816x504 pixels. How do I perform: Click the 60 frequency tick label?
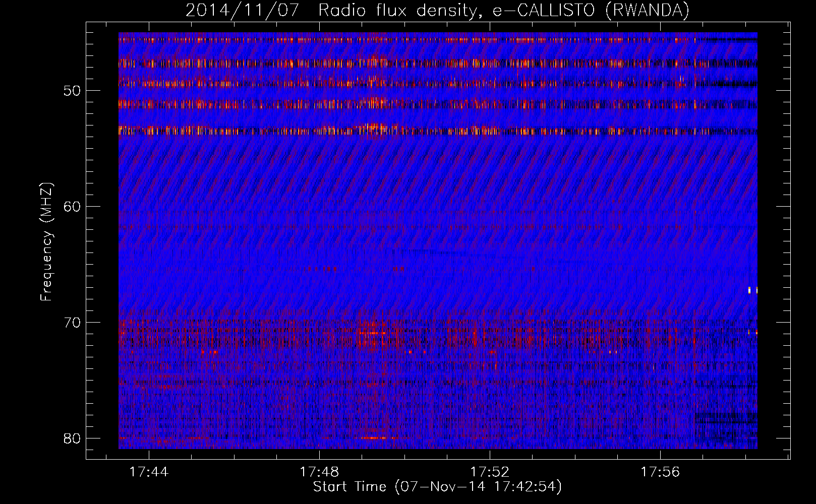pyautogui.click(x=72, y=207)
